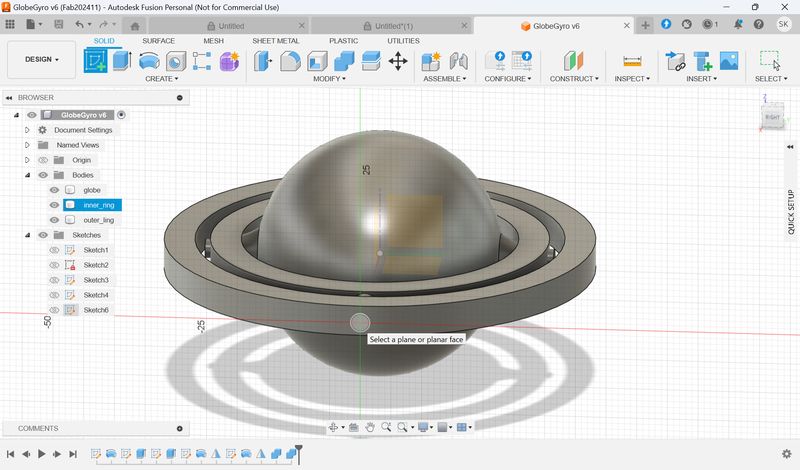Open the Job Status clock icon
800x470 pixels.
pyautogui.click(x=709, y=24)
